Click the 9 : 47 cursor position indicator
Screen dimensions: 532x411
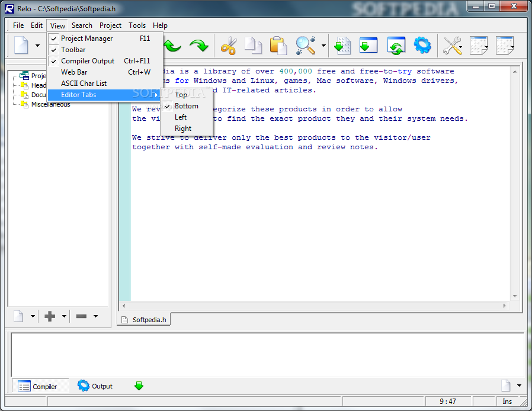pos(448,402)
